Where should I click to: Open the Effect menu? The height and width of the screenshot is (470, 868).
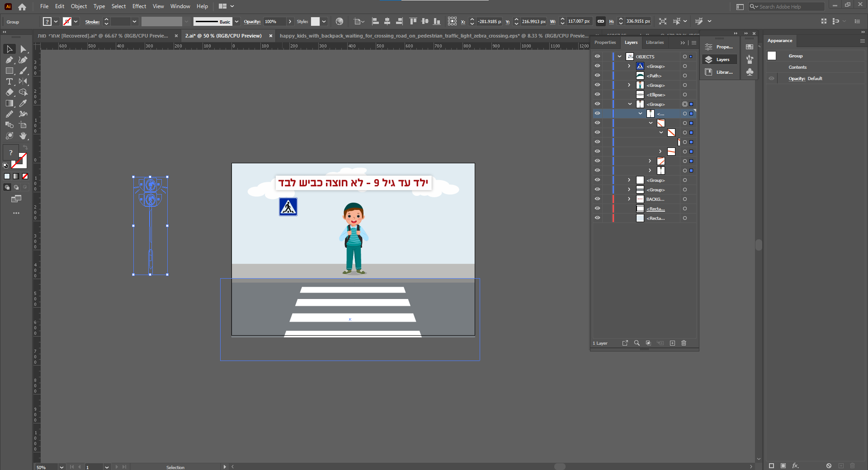(x=139, y=6)
